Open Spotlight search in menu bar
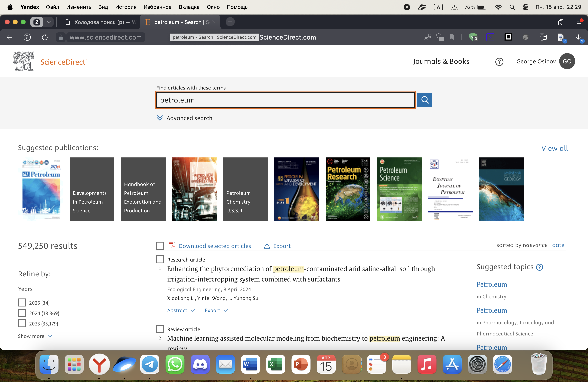This screenshot has height=382, width=588. [512, 7]
